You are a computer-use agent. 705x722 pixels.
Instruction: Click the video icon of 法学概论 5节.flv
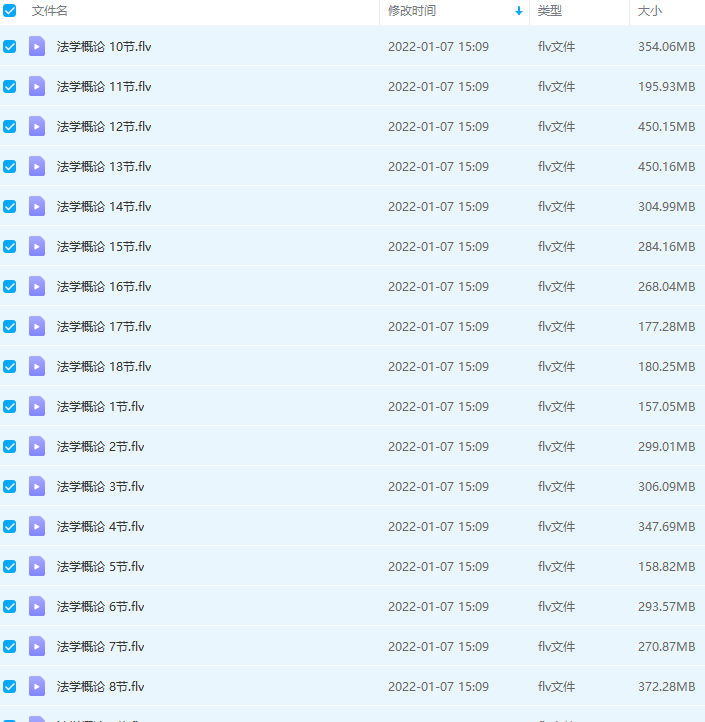(x=37, y=567)
